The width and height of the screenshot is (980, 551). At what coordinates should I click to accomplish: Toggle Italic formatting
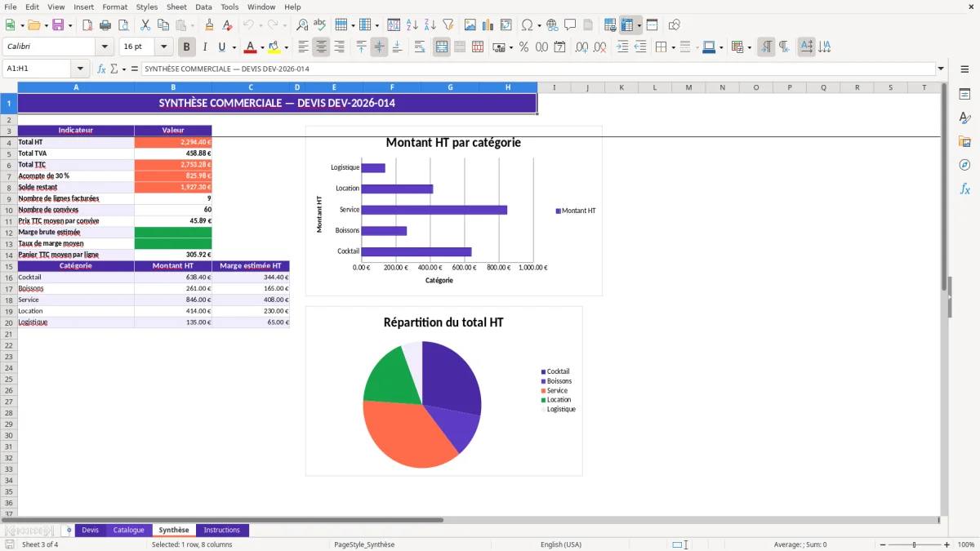click(x=204, y=47)
